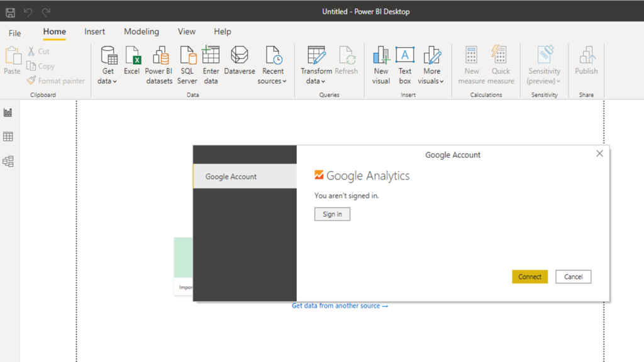
Task: Switch to Data table view in sidebar
Action: point(8,136)
